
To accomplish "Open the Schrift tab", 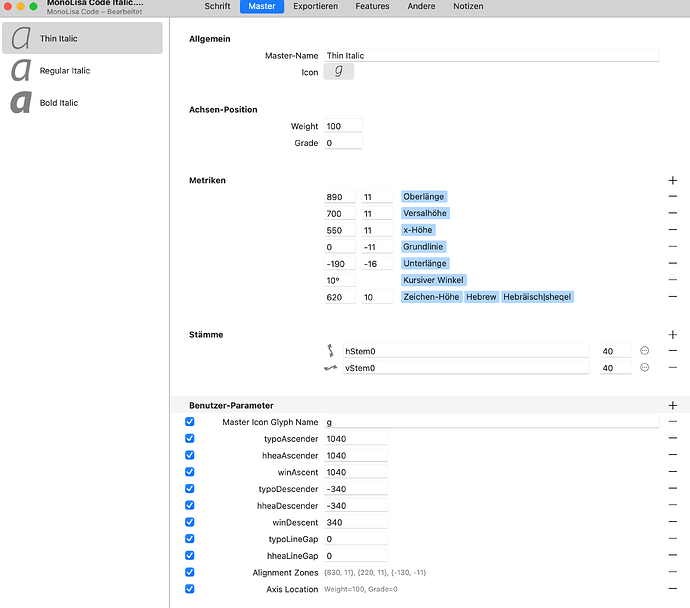I will point(217,6).
